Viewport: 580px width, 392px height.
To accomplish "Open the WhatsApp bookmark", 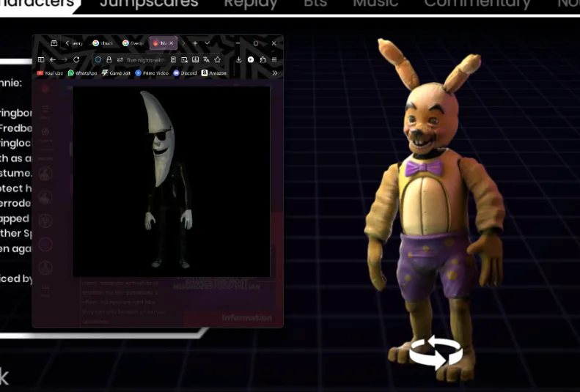I will point(82,73).
